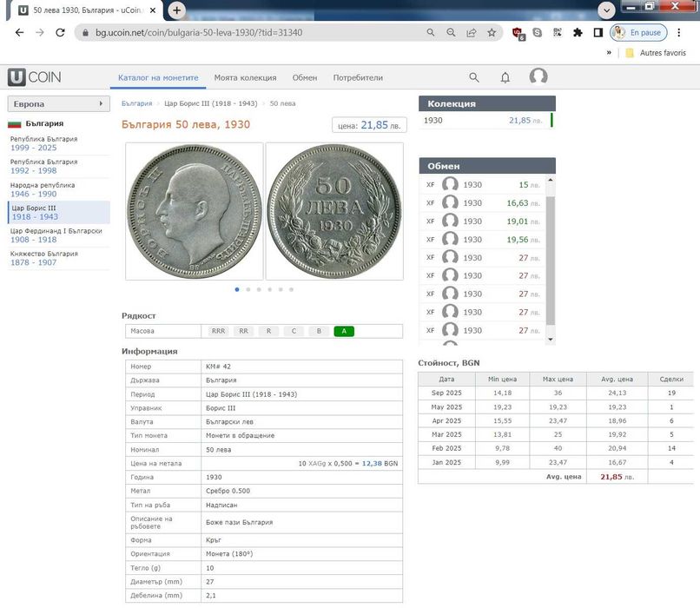Click the forward navigation arrow
The height and width of the screenshot is (608, 700).
click(40, 33)
